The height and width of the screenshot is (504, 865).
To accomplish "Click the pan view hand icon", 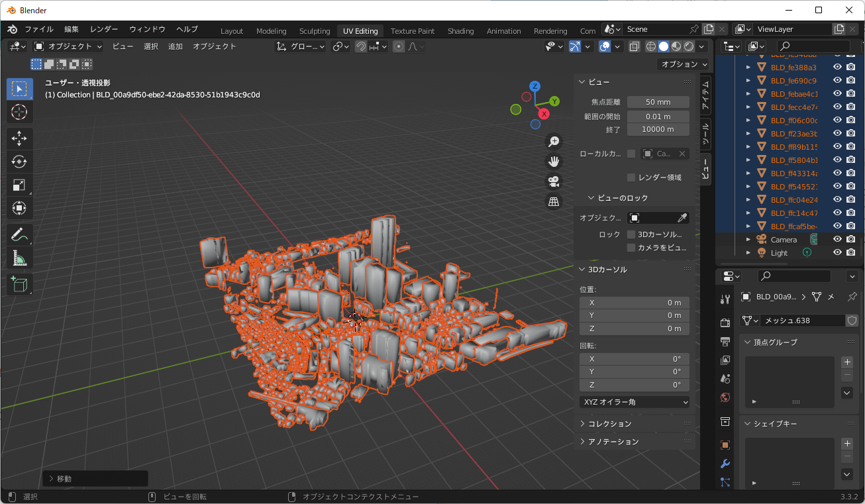I will (554, 161).
